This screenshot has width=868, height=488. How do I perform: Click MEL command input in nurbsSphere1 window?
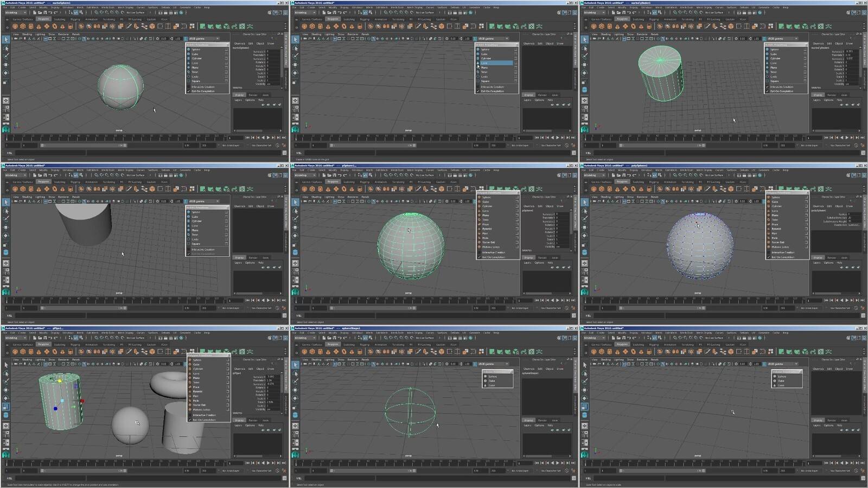pos(50,153)
